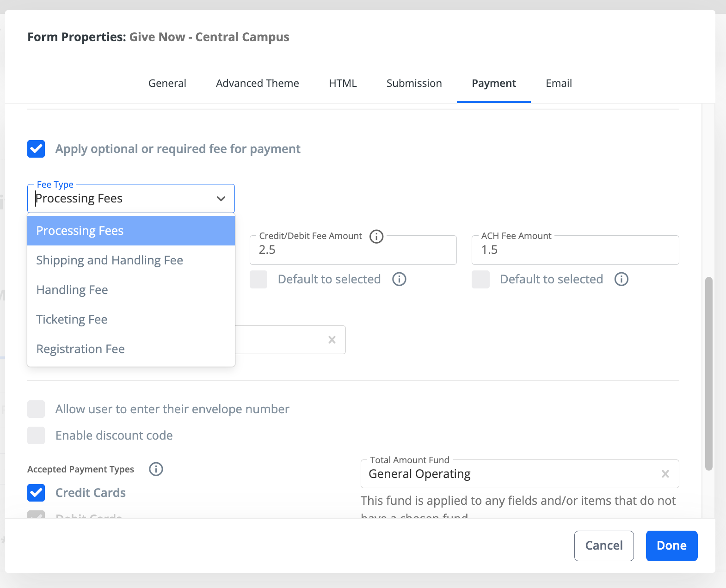This screenshot has height=588, width=726.
Task: Select Ticketing Fee option
Action: (x=131, y=319)
